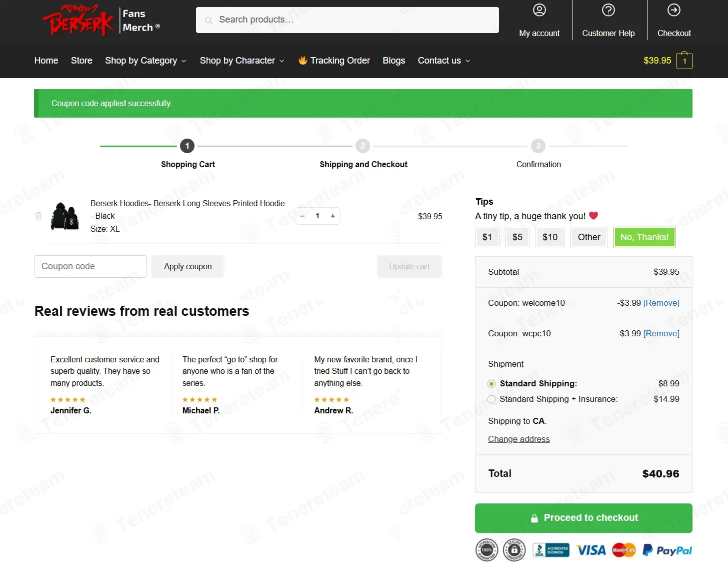
Task: Click Coupon code applied successfully message
Action: click(111, 104)
